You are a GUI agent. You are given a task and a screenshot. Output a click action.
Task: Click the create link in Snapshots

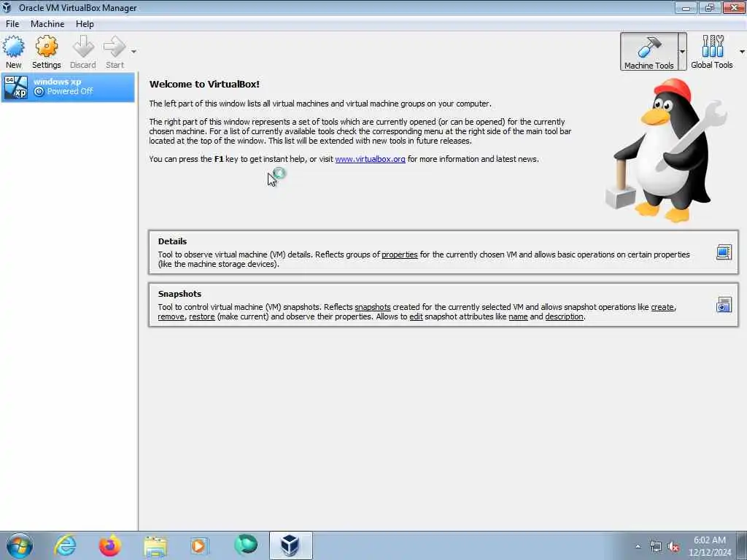(662, 307)
